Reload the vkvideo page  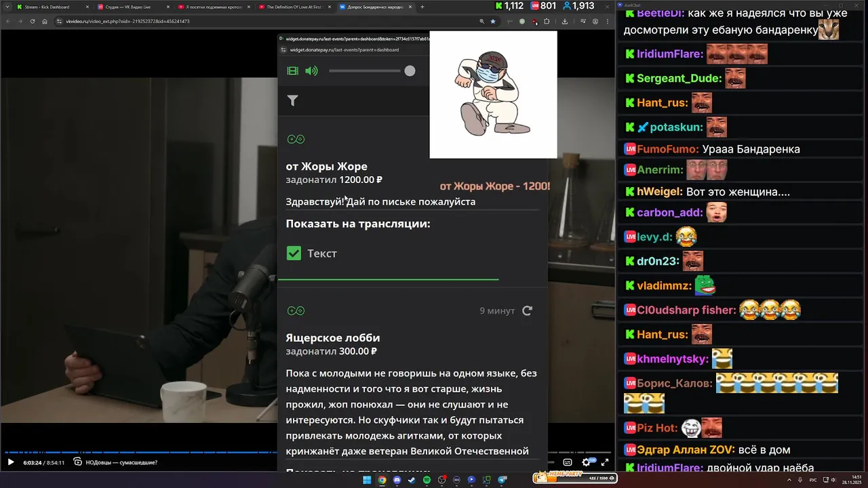(33, 21)
